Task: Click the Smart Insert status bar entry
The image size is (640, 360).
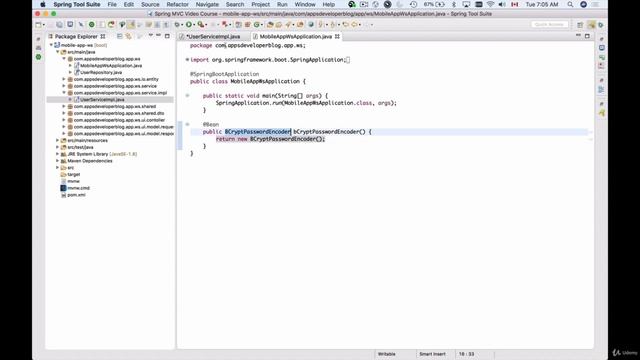Action: 432,354
